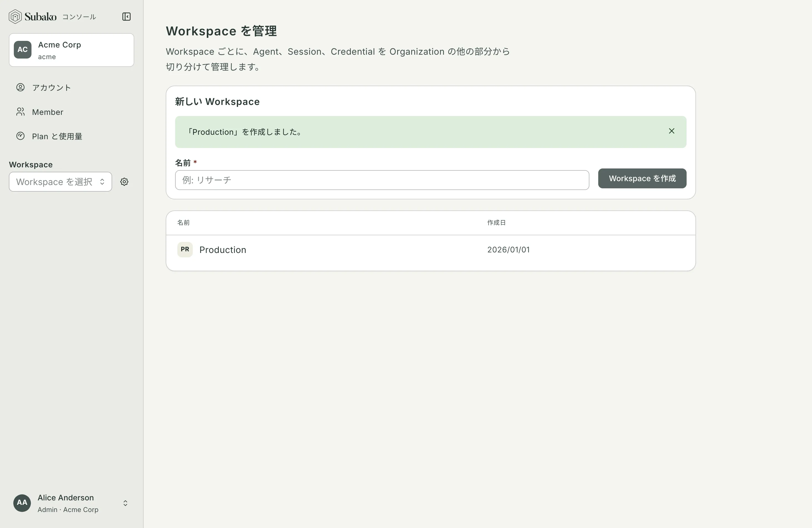This screenshot has height=528, width=812.
Task: Click the 名前 column header
Action: pos(183,223)
